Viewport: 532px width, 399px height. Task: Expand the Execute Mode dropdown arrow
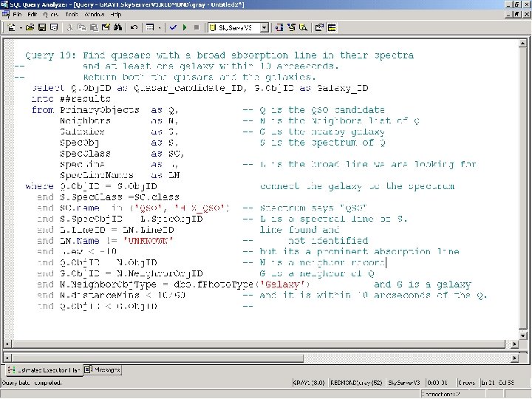[159, 28]
